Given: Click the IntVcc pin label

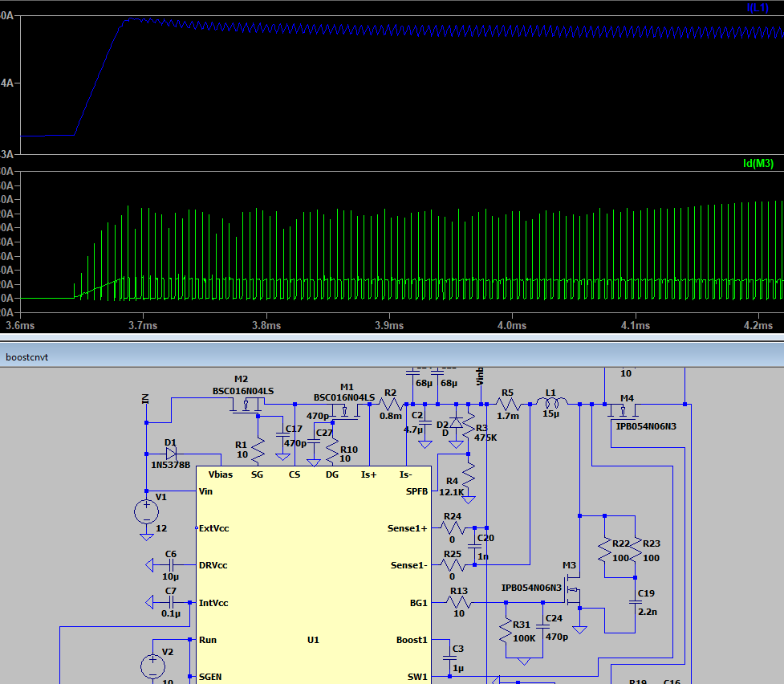Looking at the screenshot, I should pyautogui.click(x=213, y=603).
